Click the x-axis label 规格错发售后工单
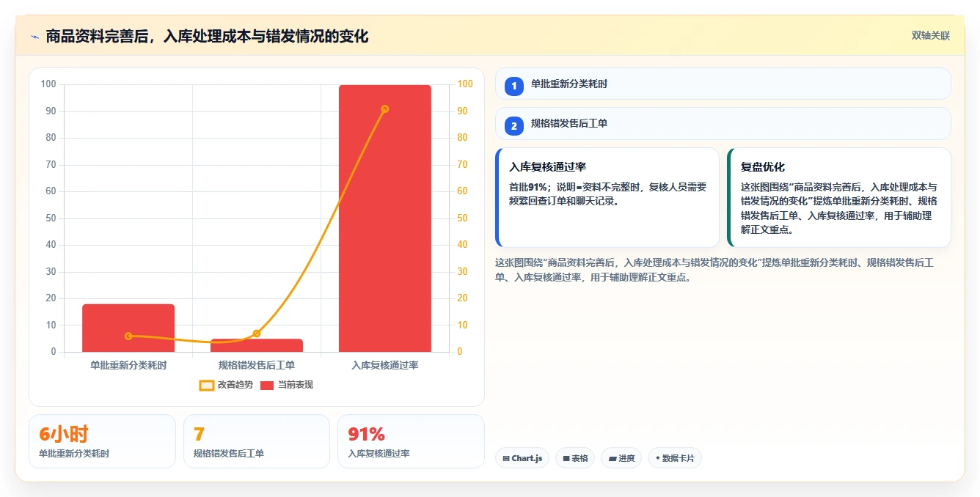Viewport: 980px width, 497px height. (257, 365)
